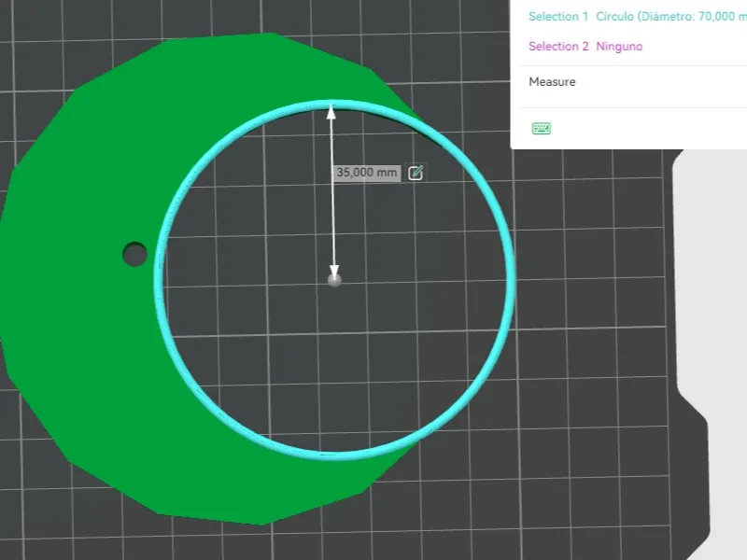Click the small round hole in crescent
747x560 pixels.
(134, 254)
